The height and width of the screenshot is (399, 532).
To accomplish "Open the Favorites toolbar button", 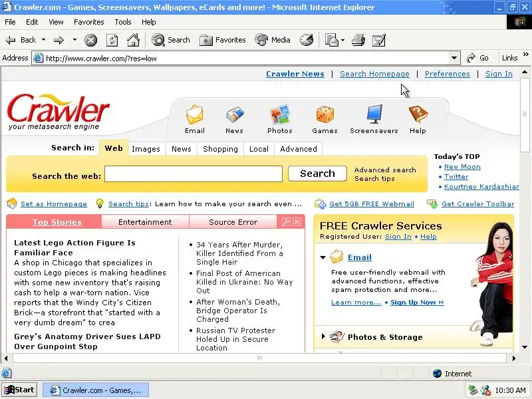I will pyautogui.click(x=223, y=40).
